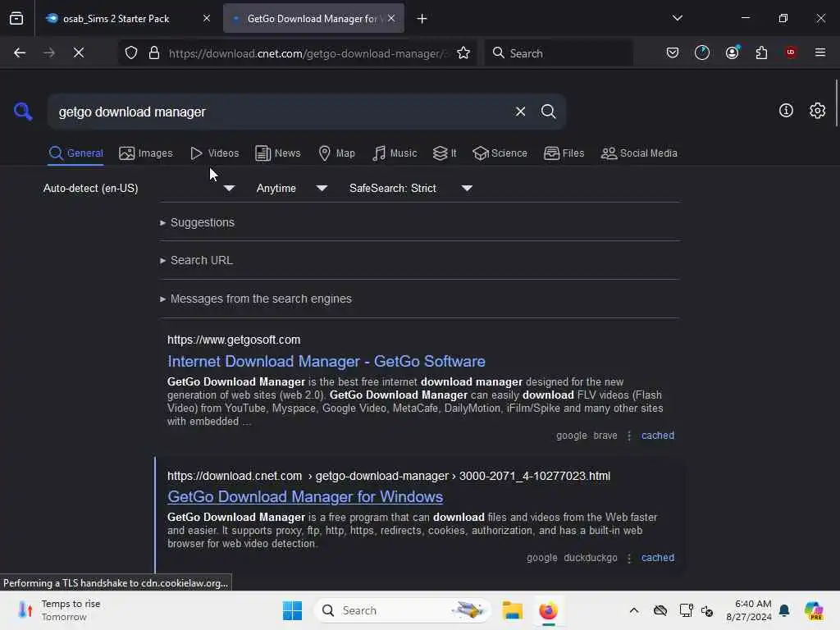Open Auto-detect (en-US) language dropdown

coord(139,189)
